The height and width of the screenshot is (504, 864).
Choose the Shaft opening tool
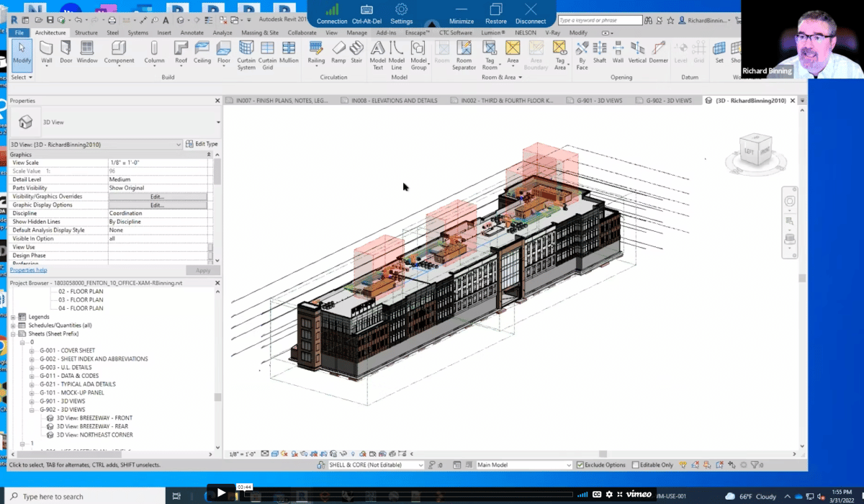[600, 52]
